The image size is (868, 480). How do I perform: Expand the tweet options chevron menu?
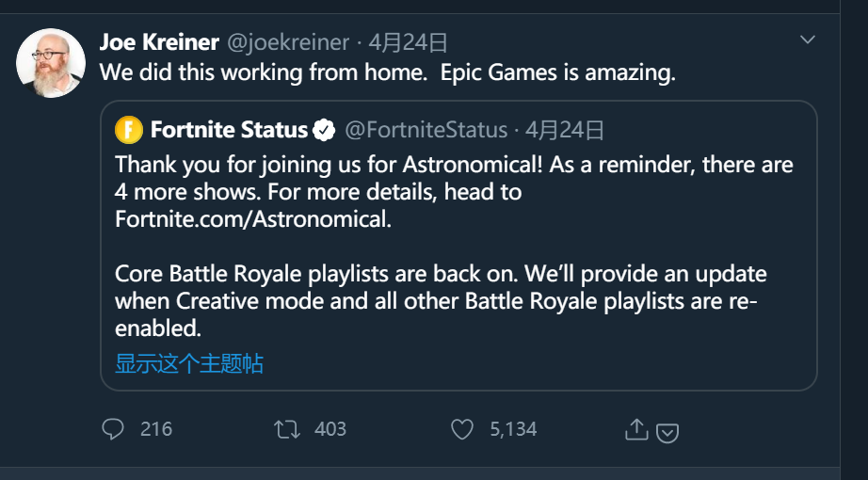coord(807,40)
